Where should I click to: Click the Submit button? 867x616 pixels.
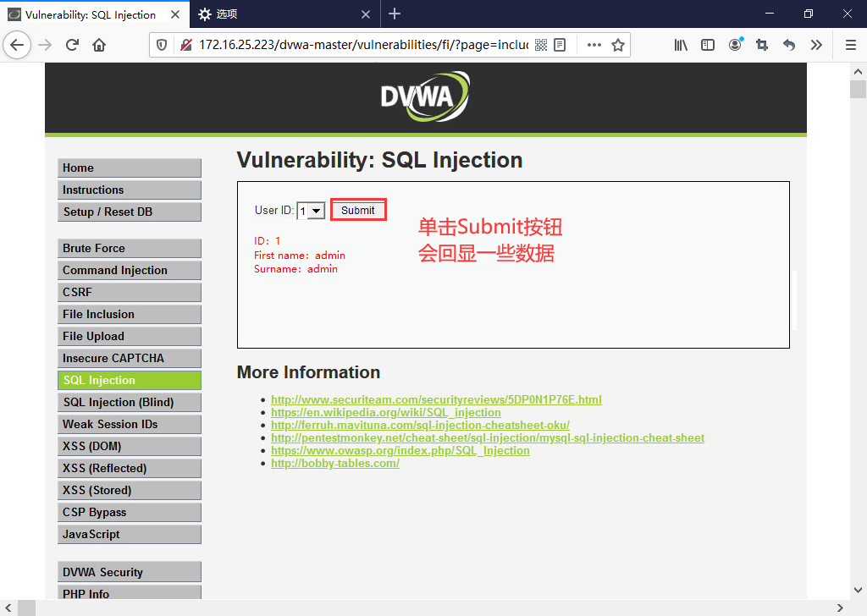(358, 210)
